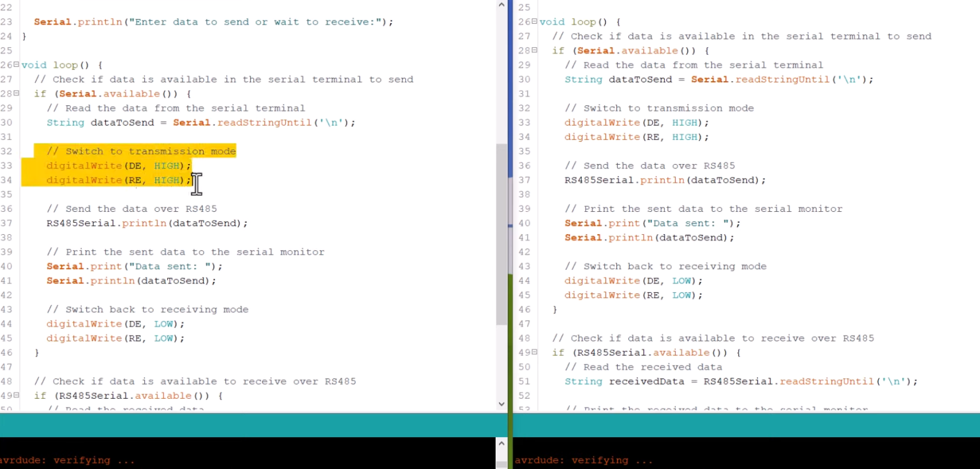Viewport: 980px width, 469px height.
Task: Toggle fold for right pane RS485Serial.available() block
Action: pyautogui.click(x=534, y=352)
